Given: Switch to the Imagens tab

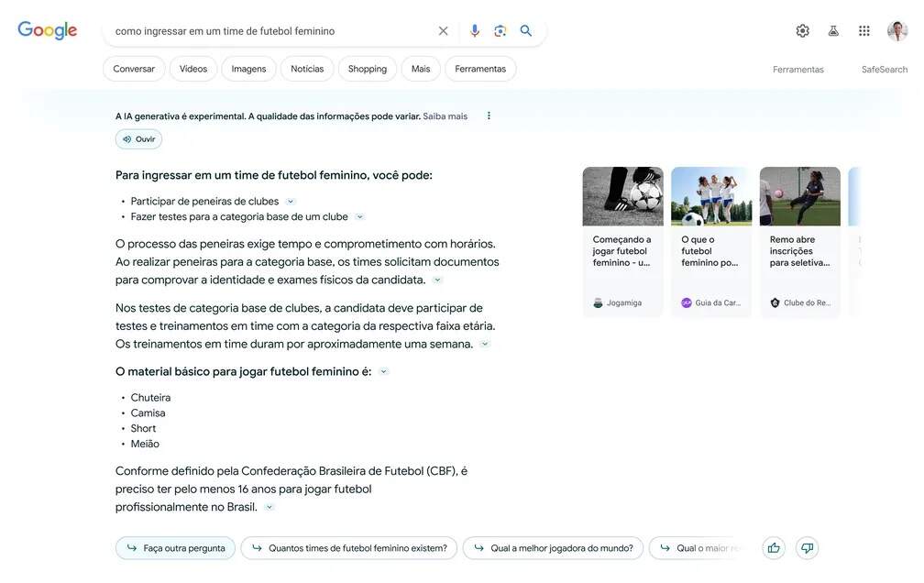Looking at the screenshot, I should [248, 69].
